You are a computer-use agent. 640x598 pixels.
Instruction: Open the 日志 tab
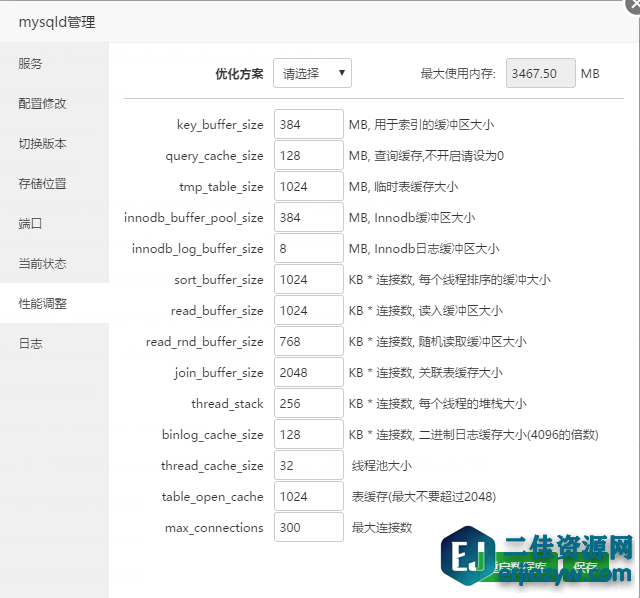click(54, 343)
